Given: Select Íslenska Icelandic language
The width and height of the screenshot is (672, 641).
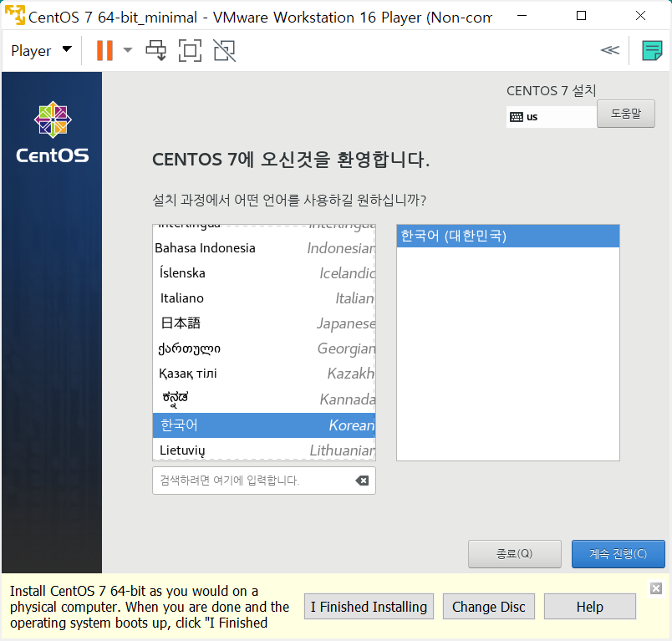Looking at the screenshot, I should coord(264,273).
